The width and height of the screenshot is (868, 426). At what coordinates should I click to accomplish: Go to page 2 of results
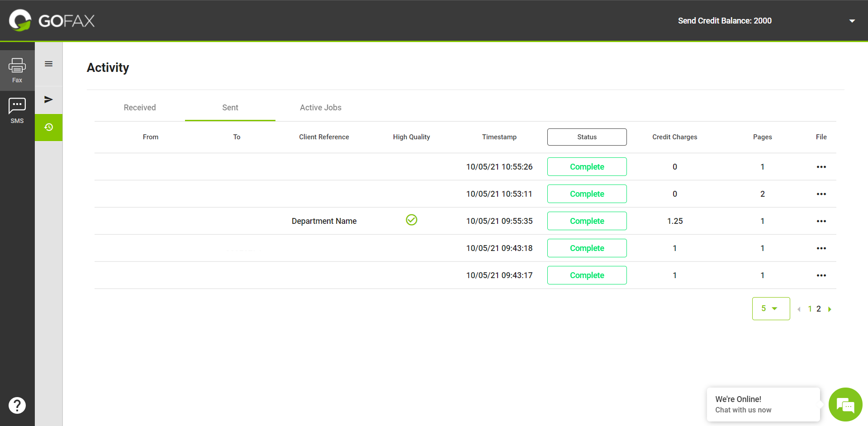[819, 309]
